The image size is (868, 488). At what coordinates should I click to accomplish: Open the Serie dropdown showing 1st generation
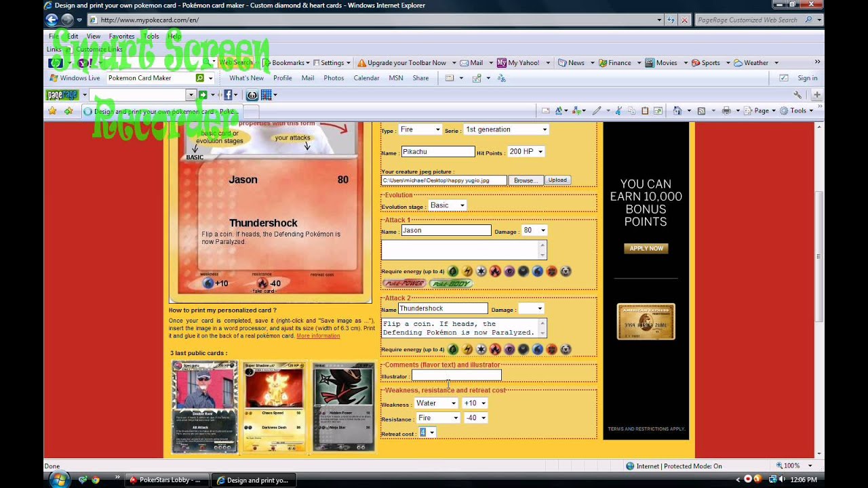pos(506,129)
